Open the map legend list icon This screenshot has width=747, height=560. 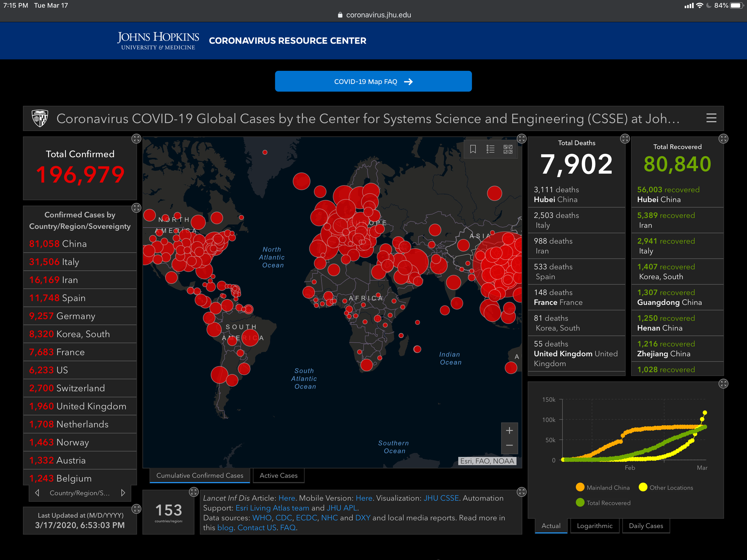[490, 149]
